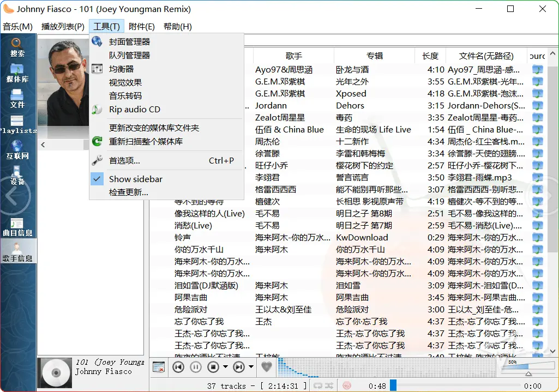
Task: Select track 消愁(Live) in playlist
Action: coord(193,226)
